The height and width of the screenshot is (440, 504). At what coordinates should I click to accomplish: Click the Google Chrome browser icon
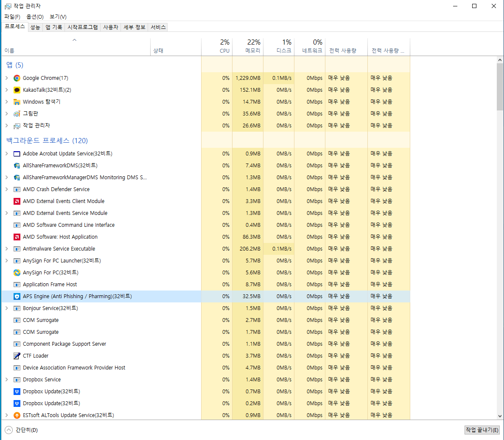(17, 78)
